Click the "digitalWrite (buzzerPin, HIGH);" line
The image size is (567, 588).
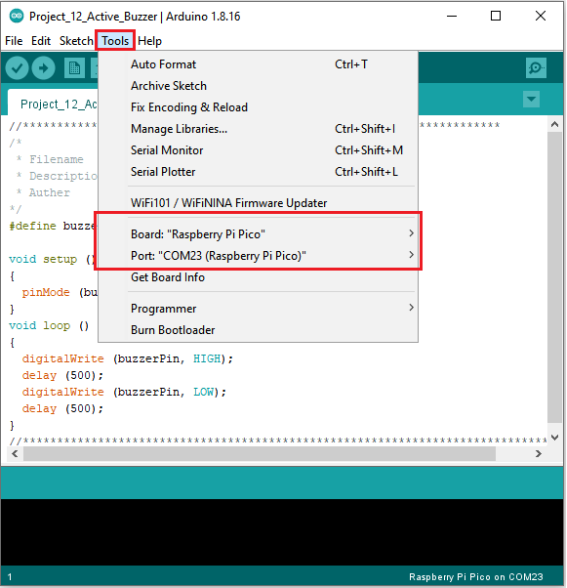[x=127, y=359]
